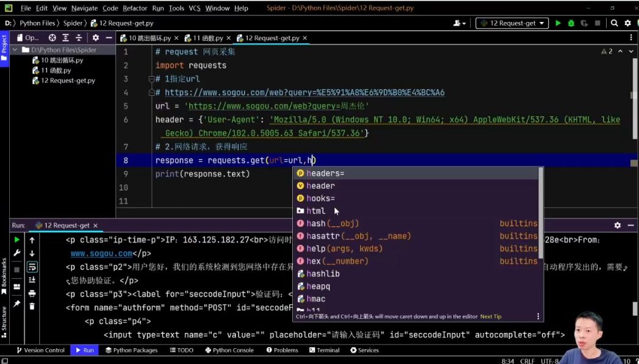Screen dimensions: 639x364
Task: Open the Terminal tool window
Action: click(323, 350)
